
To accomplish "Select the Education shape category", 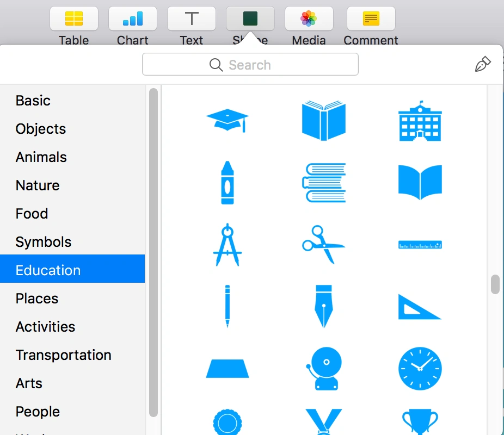I will tap(72, 269).
